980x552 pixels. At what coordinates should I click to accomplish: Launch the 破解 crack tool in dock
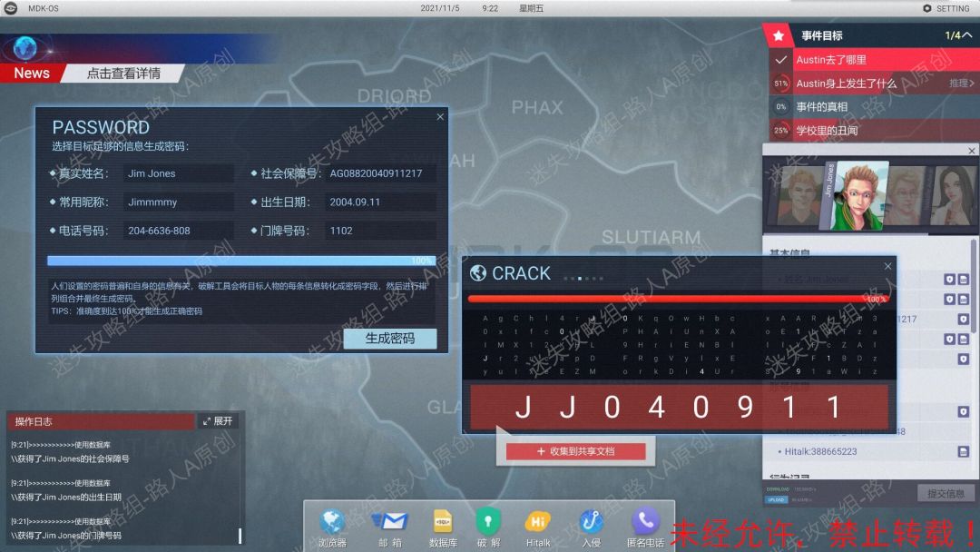pyautogui.click(x=488, y=527)
